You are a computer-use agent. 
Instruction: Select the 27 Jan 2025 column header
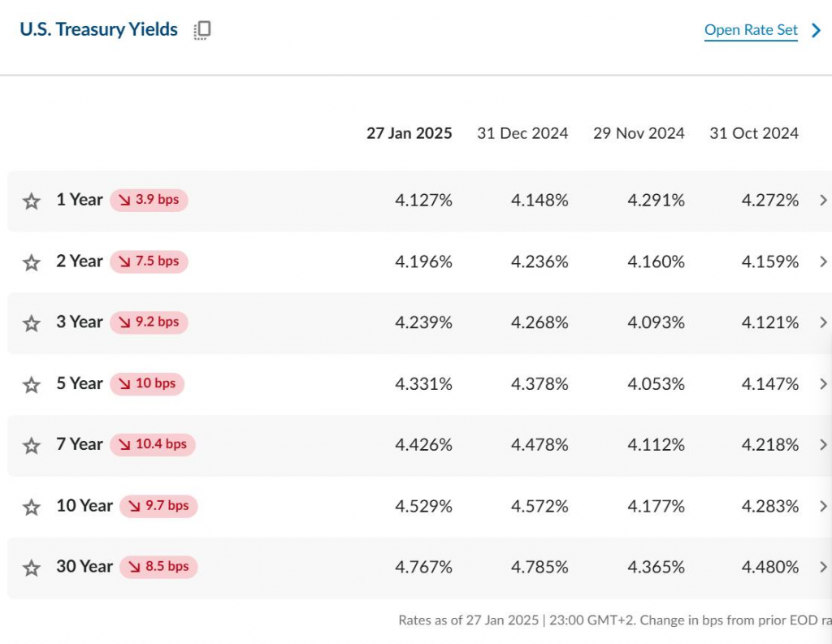tap(409, 133)
